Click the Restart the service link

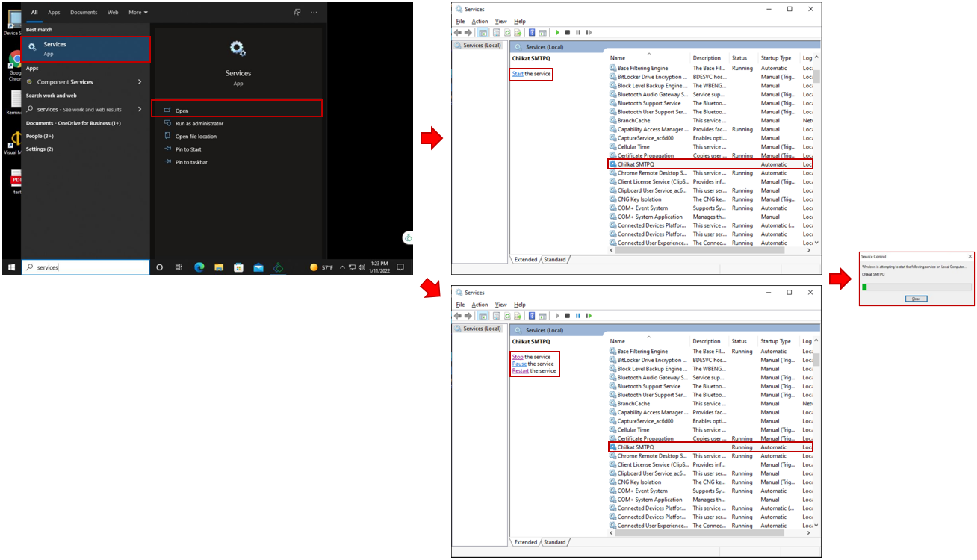[520, 371]
